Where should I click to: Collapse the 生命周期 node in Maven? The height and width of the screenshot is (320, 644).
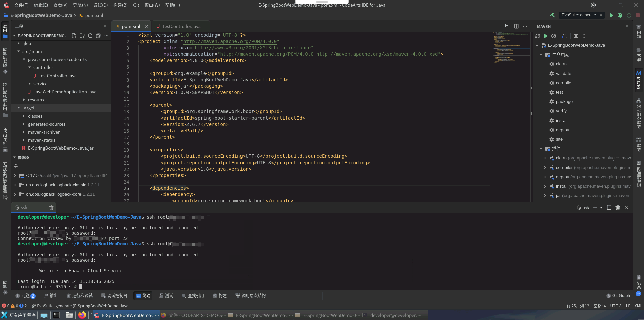click(x=541, y=55)
